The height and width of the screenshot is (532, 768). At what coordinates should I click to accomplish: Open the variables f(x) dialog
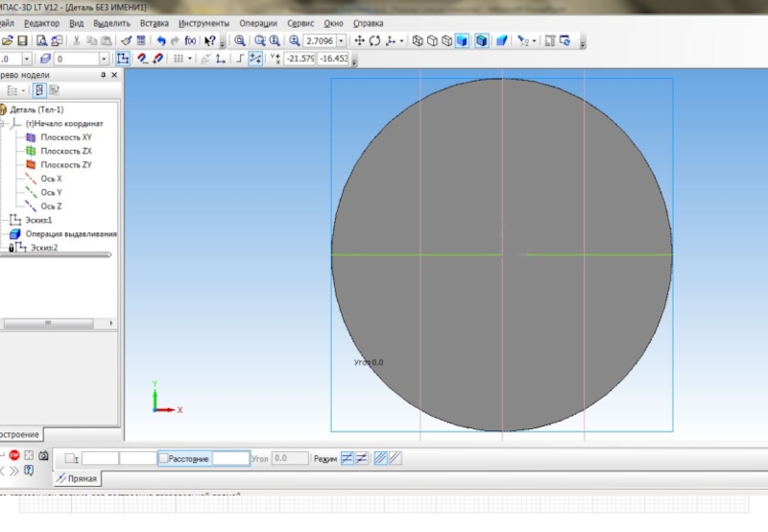(190, 40)
